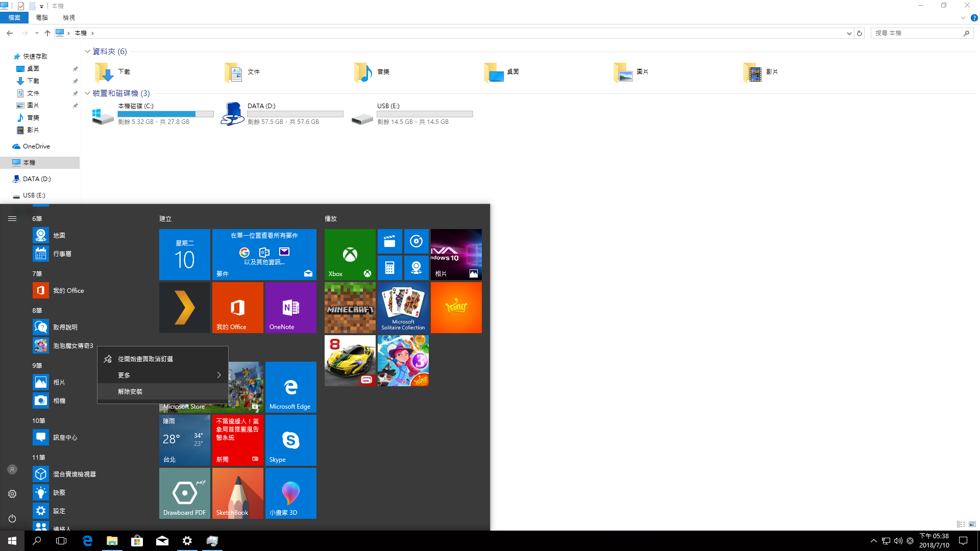Open Start menu power button
The height and width of the screenshot is (551, 980).
click(12, 518)
